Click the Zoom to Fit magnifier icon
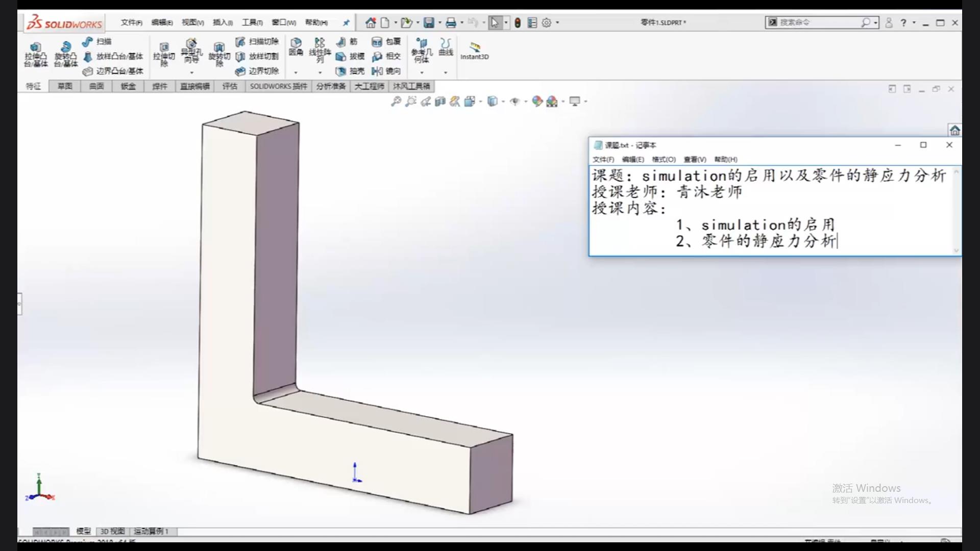This screenshot has width=980, height=551. [x=396, y=102]
